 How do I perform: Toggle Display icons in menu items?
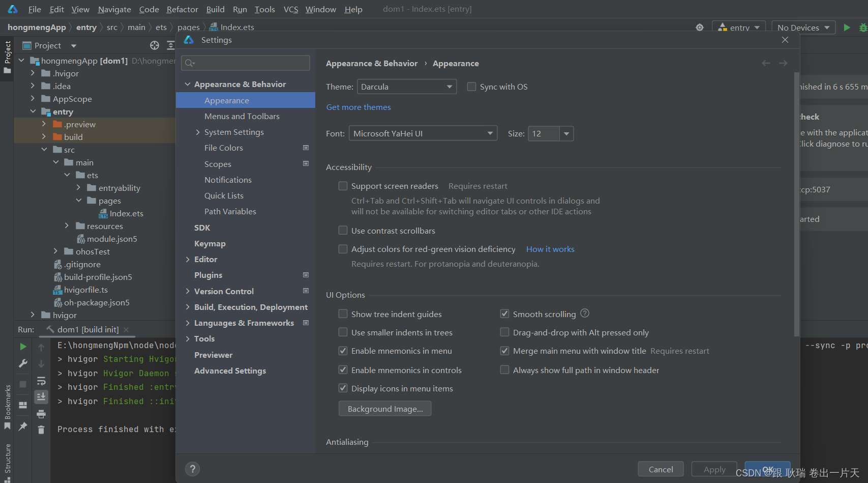pyautogui.click(x=343, y=388)
